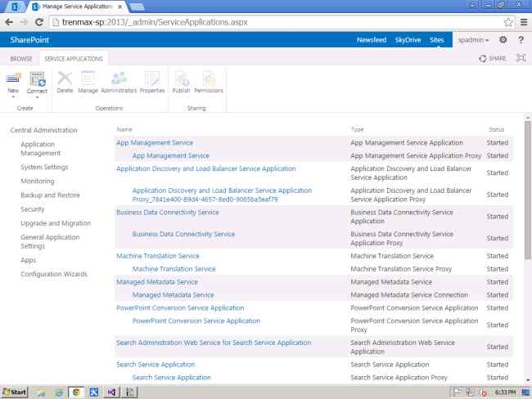This screenshot has width=532, height=399.
Task: Open Application Management in the sidebar
Action: coord(40,149)
